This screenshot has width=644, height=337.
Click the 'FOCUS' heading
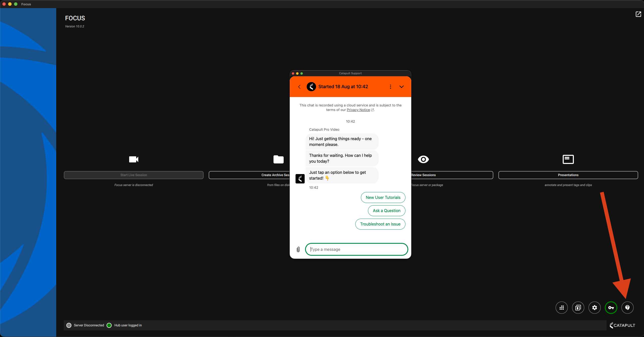coord(75,18)
